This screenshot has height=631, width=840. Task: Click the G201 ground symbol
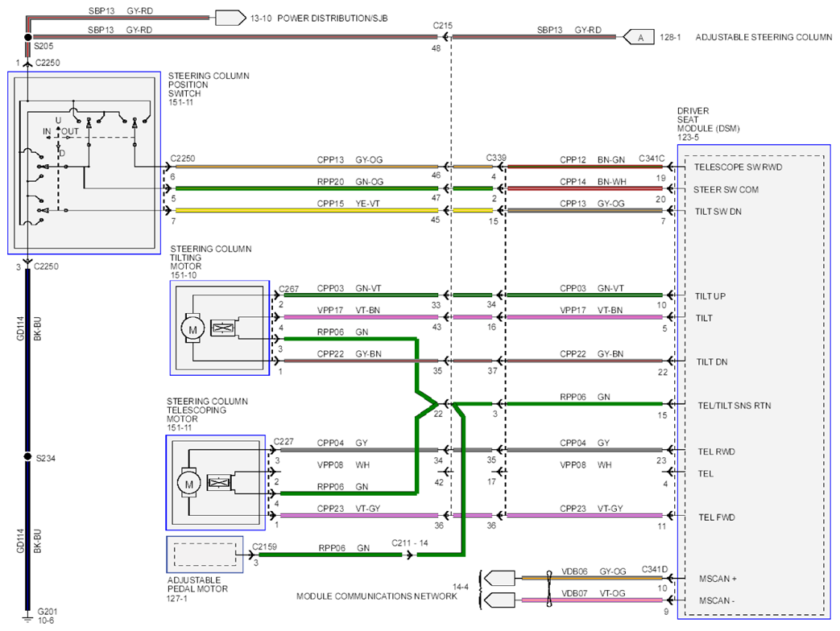(27, 618)
